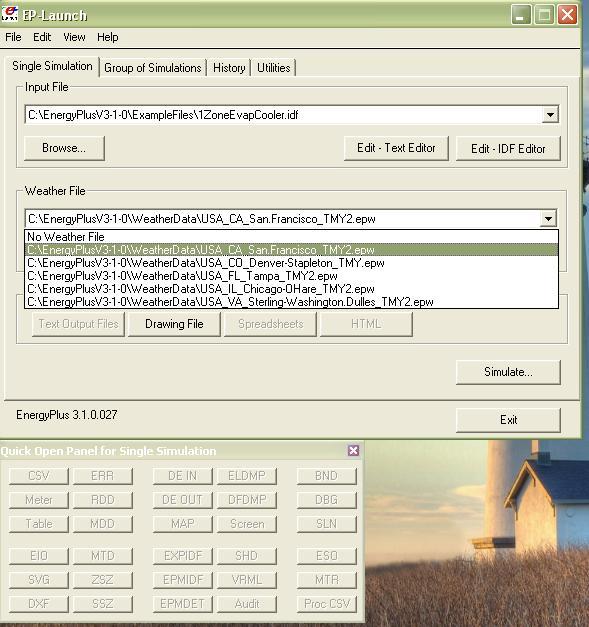Click the Table quick open button
Viewport: 589px width, 627px height.
tap(39, 524)
